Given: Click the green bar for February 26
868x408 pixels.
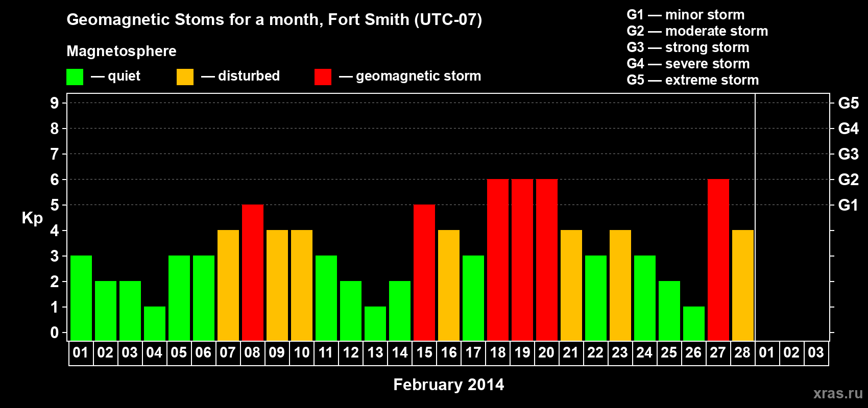Looking at the screenshot, I should point(694,323).
